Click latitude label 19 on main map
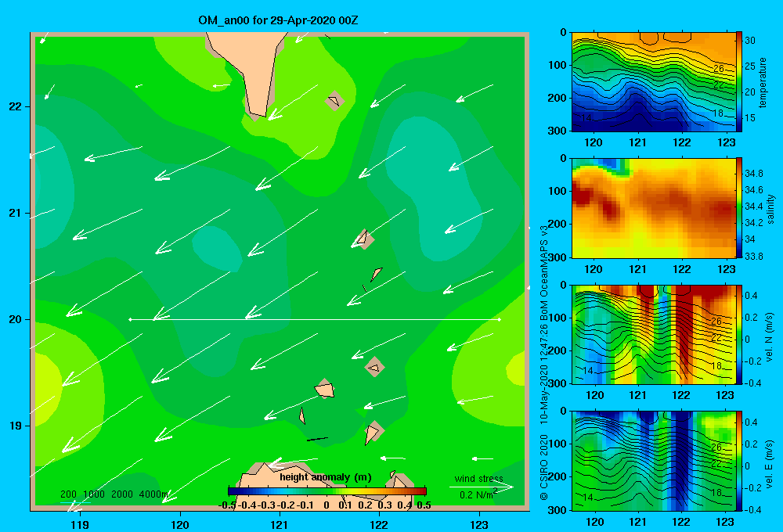783x532 pixels. 16,426
